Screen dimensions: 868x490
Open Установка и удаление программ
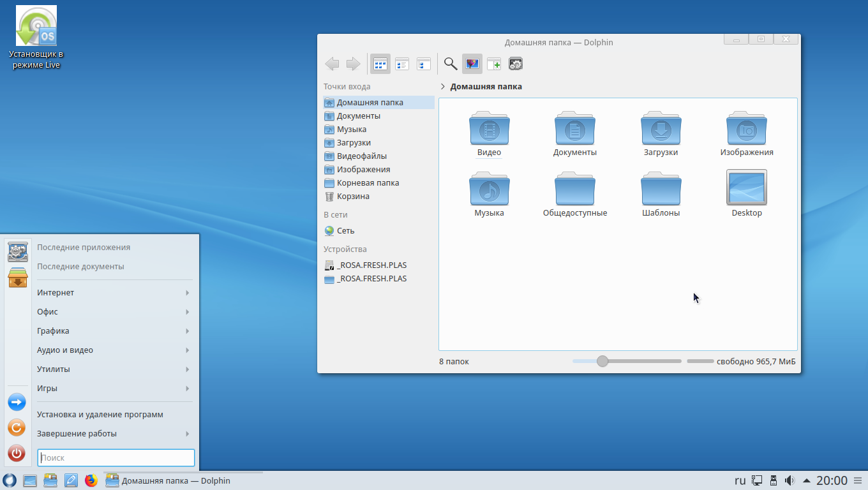coord(115,415)
